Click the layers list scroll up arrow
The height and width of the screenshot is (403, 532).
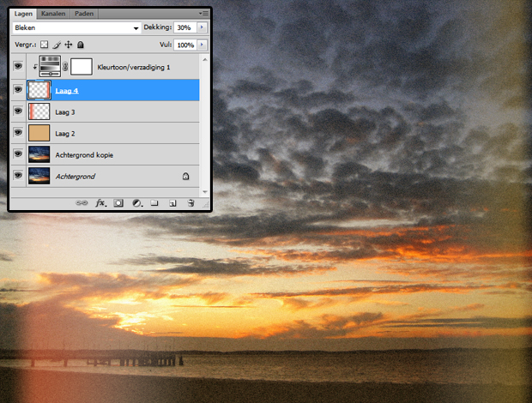click(x=205, y=60)
